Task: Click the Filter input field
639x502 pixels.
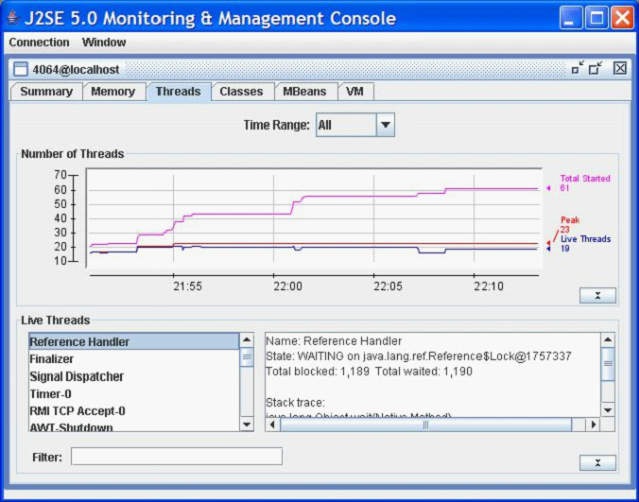Action: pyautogui.click(x=176, y=456)
